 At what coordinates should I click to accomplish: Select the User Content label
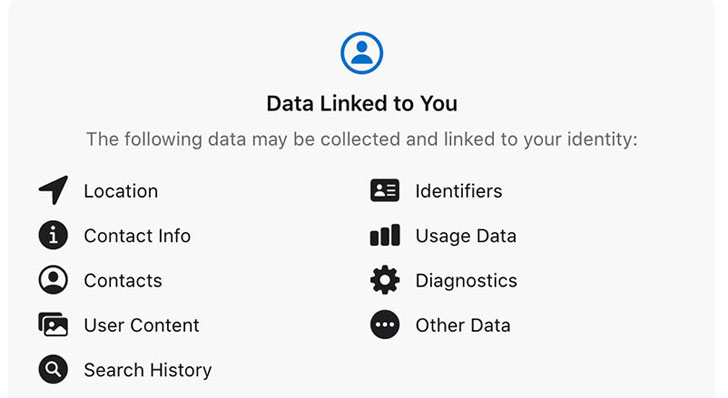tap(142, 325)
